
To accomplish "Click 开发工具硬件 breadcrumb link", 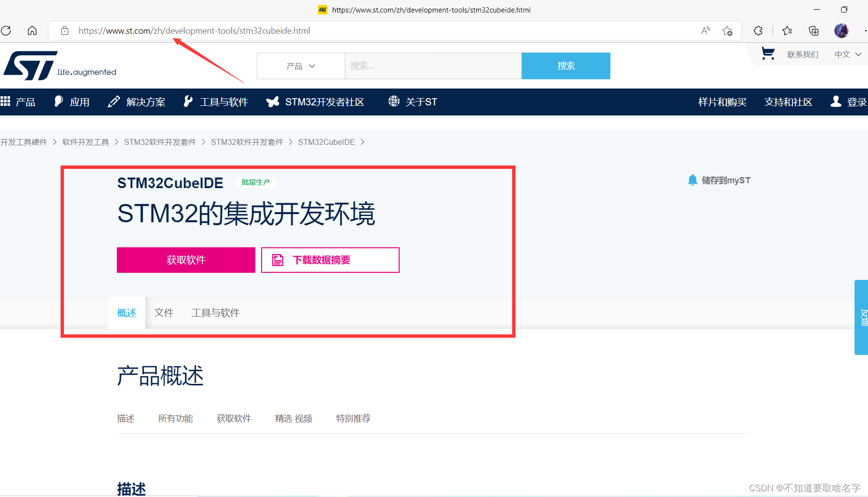I will (x=24, y=142).
